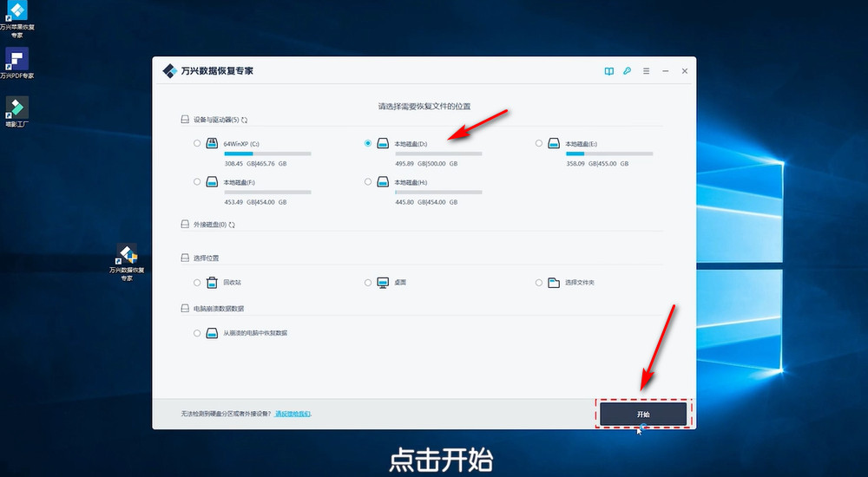The width and height of the screenshot is (868, 477).
Task: Click the 495.89 GB|500.00 GB text
Action: coord(427,164)
